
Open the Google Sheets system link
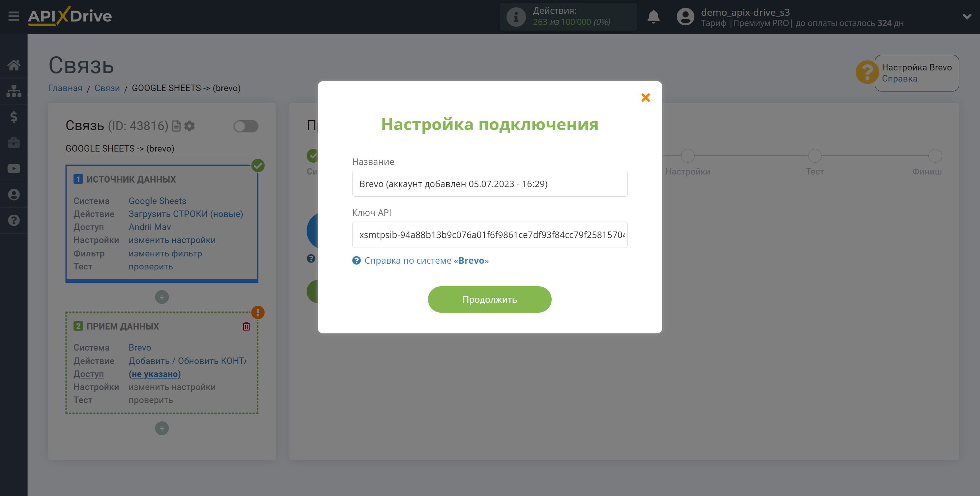[157, 201]
